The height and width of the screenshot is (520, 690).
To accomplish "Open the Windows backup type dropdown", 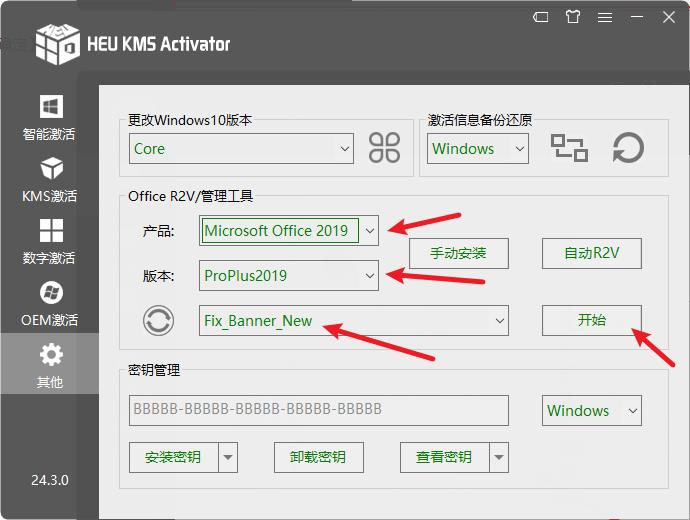I will pos(520,149).
